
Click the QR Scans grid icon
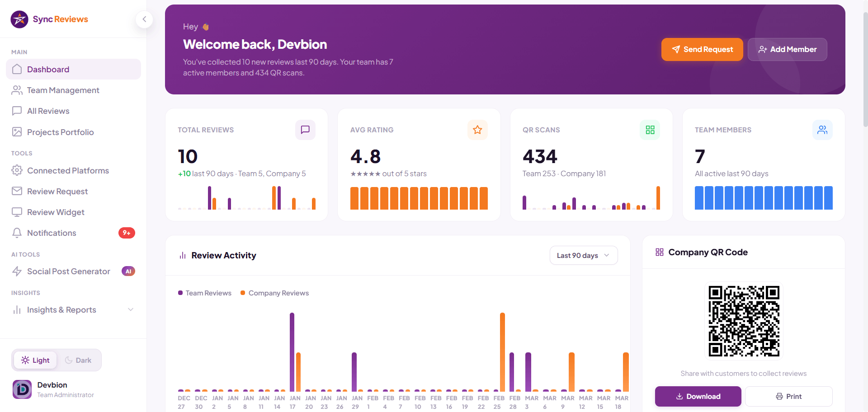click(650, 130)
